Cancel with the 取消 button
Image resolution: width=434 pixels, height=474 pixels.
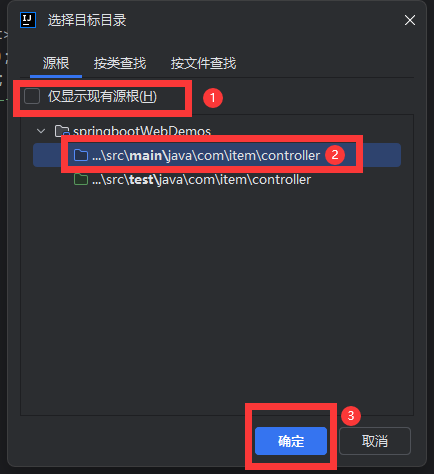[375, 441]
